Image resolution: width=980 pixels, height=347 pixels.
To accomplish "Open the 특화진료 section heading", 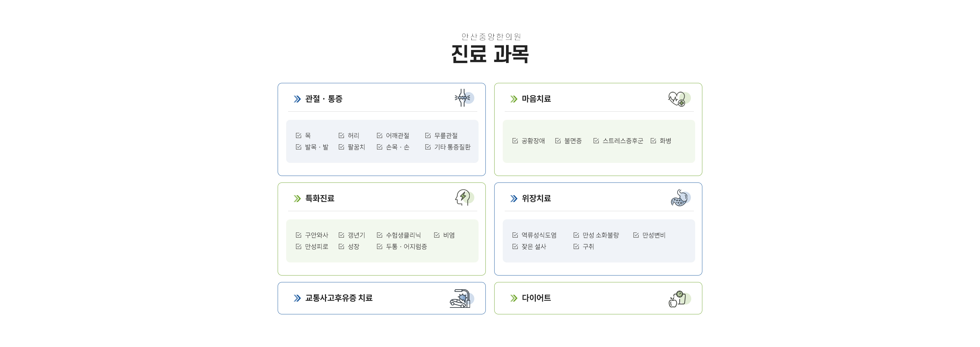I will pos(319,198).
